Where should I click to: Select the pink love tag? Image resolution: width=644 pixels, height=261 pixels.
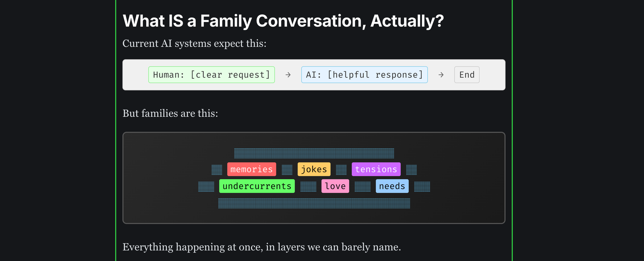pyautogui.click(x=335, y=186)
